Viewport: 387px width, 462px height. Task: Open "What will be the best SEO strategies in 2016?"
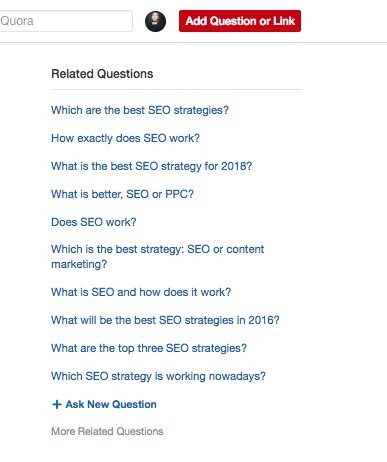coord(165,320)
